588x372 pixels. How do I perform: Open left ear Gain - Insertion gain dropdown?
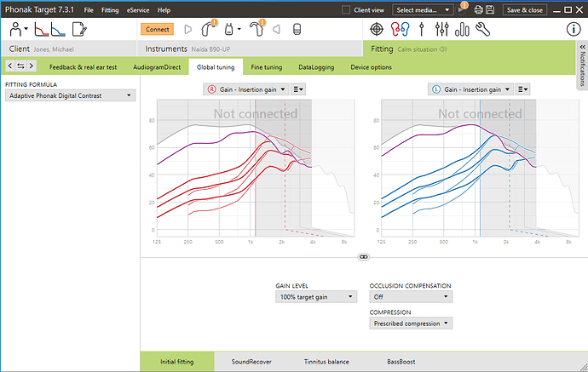(x=470, y=89)
